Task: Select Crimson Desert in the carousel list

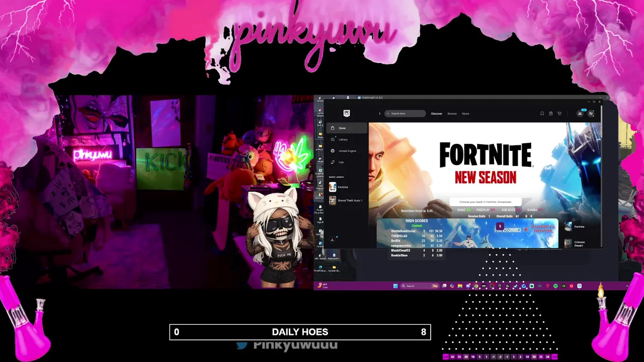Action: [575, 243]
